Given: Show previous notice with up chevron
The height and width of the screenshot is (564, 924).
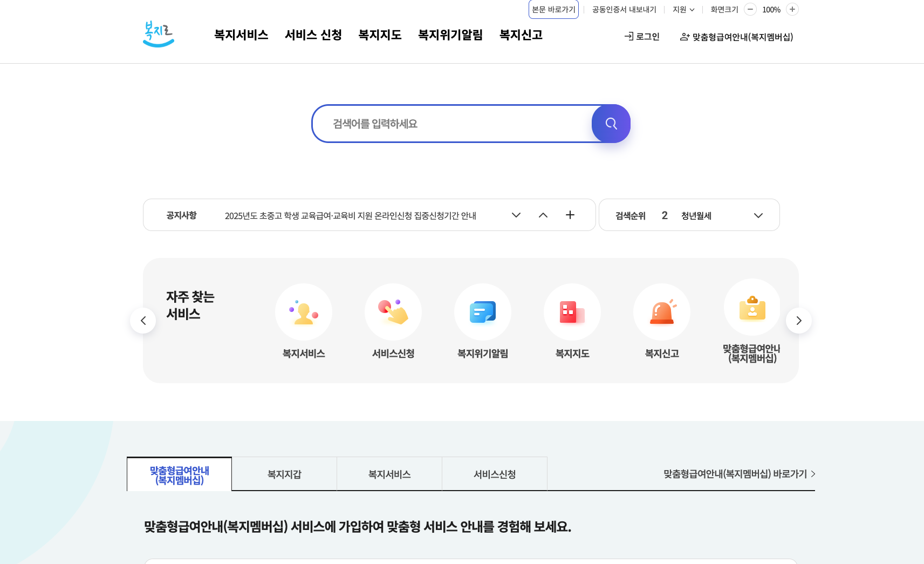Looking at the screenshot, I should [x=543, y=215].
